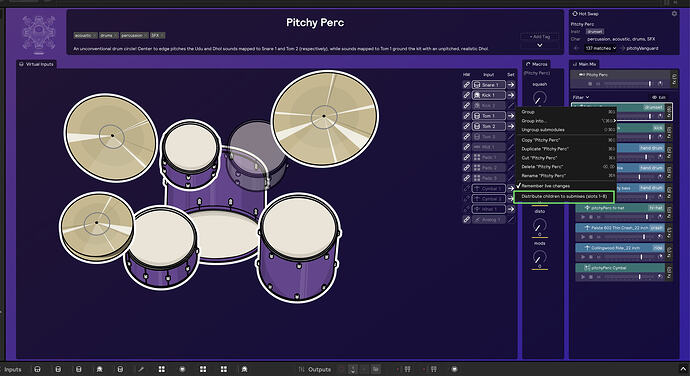Remove the SFX tag

162,35
